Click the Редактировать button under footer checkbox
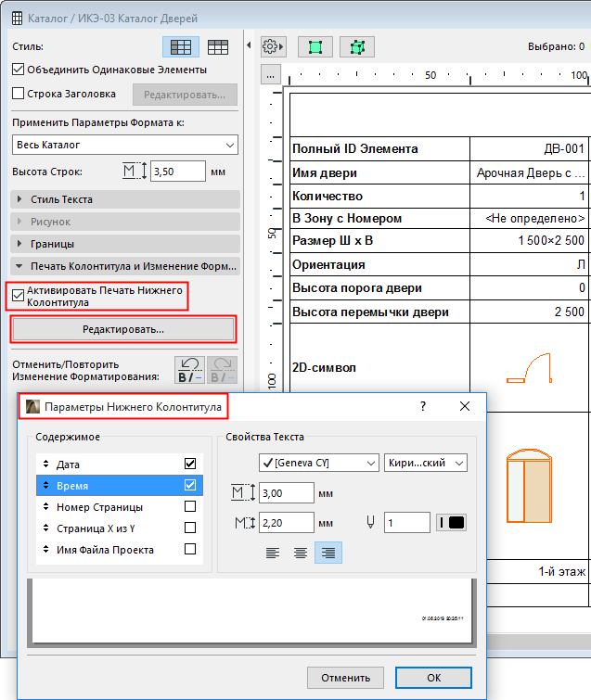 click(123, 329)
